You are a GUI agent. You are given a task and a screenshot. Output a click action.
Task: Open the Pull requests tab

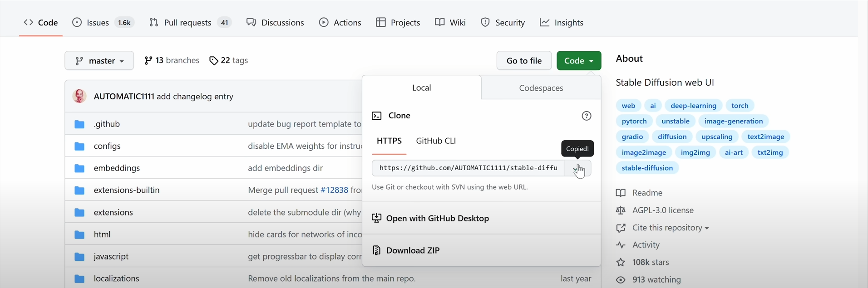190,22
